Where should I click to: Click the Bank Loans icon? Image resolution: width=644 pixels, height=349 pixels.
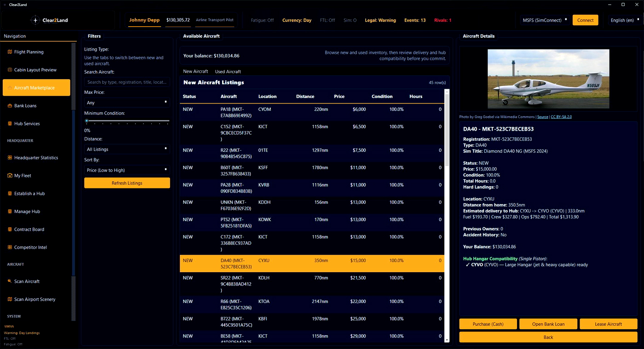coord(10,106)
